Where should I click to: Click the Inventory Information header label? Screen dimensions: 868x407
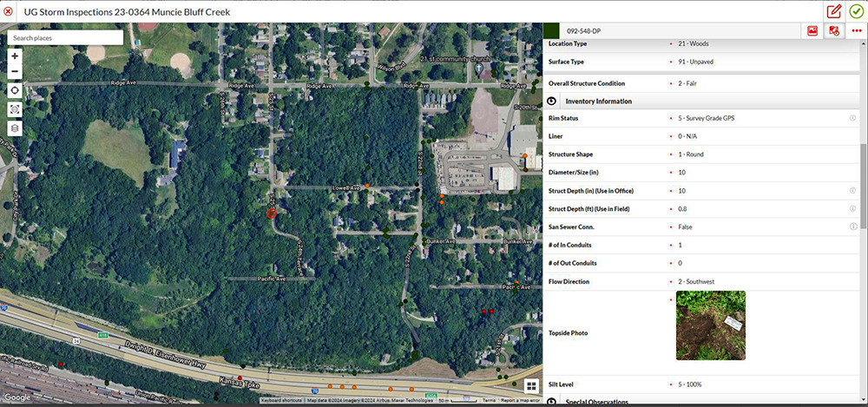pos(598,102)
